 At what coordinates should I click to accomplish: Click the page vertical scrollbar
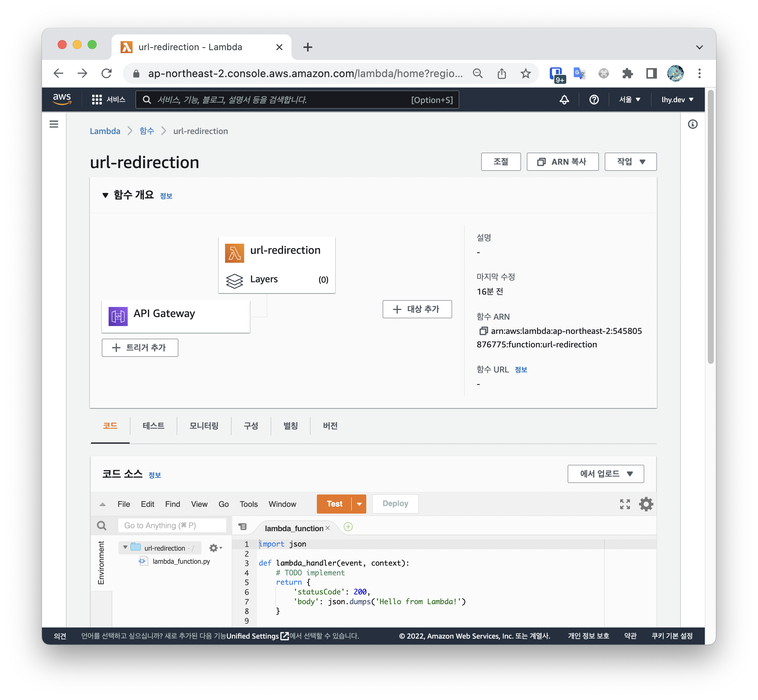(x=711, y=227)
